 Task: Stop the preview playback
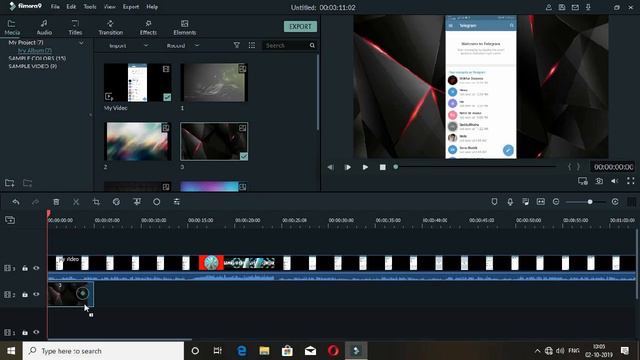[x=382, y=167]
